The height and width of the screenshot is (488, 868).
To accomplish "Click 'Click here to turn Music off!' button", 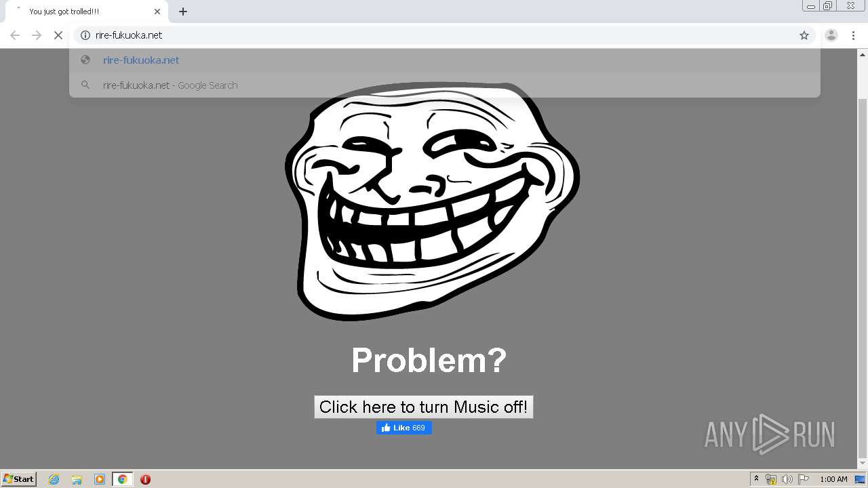I will [x=424, y=407].
